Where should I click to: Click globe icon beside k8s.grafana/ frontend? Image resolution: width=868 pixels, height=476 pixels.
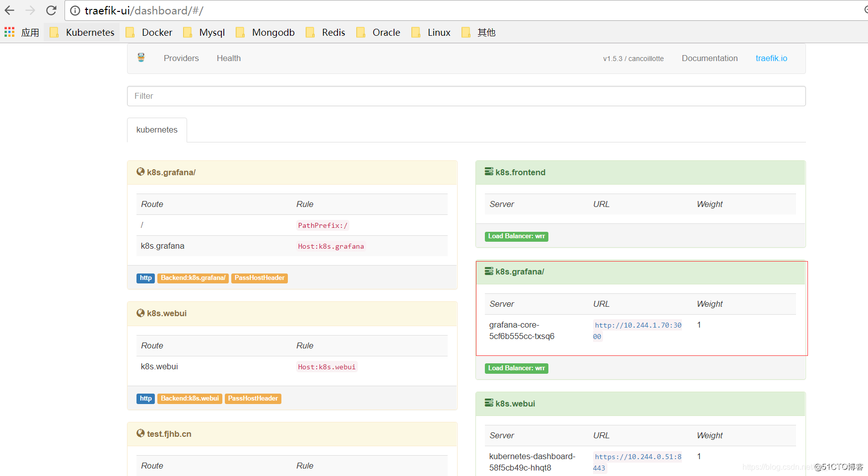tap(140, 172)
